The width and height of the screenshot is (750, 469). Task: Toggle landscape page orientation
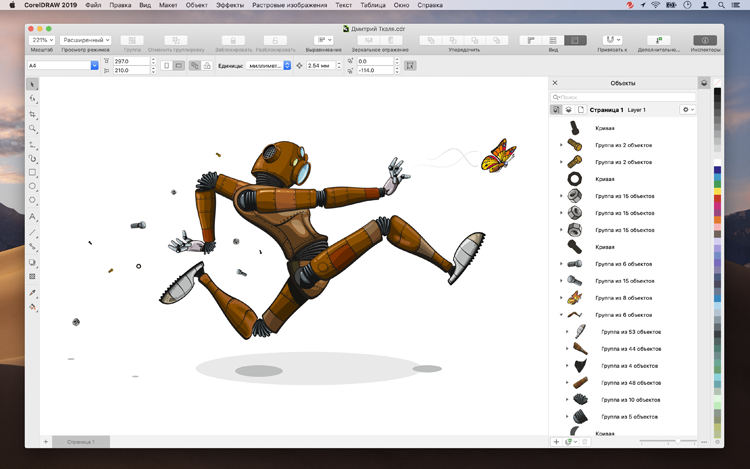pos(178,65)
